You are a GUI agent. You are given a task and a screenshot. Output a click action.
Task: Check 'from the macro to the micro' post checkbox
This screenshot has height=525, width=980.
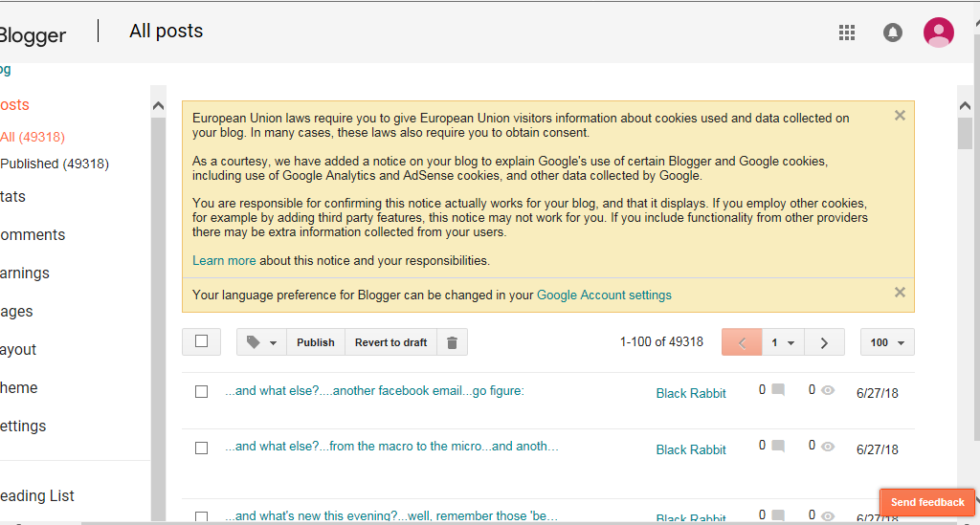click(x=201, y=448)
